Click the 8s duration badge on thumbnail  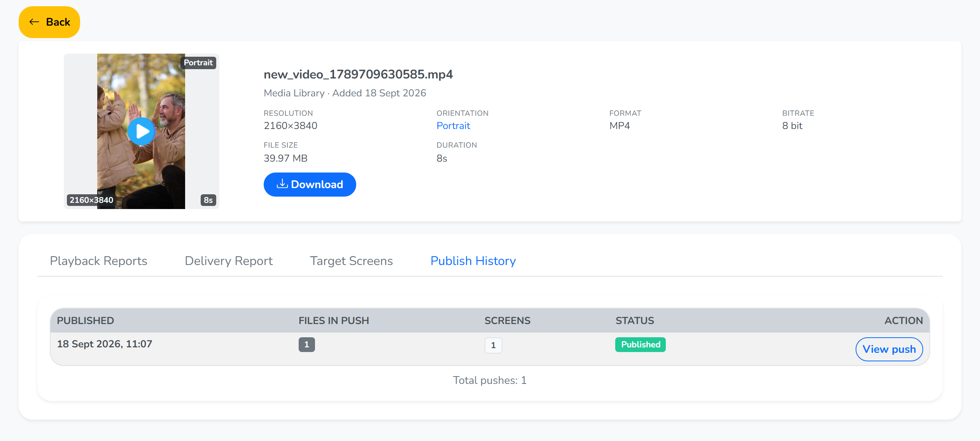click(x=208, y=200)
